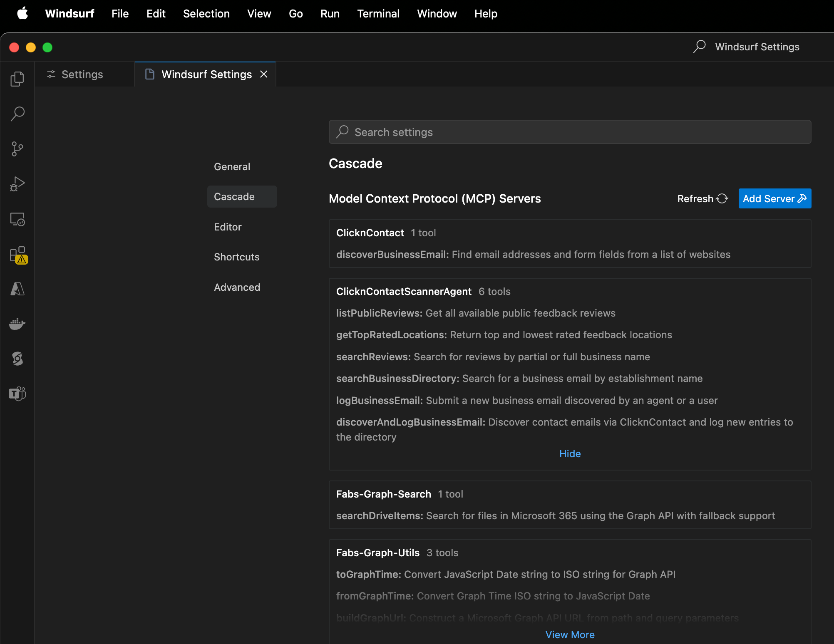
Task: Click the getTopRatedLocations tool entry
Action: tap(504, 334)
